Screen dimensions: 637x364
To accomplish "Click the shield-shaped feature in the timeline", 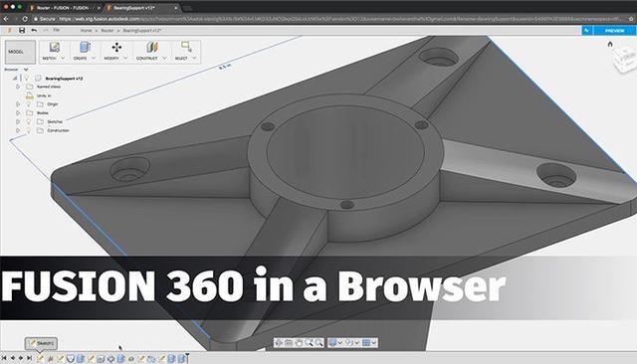I will pos(71,358).
